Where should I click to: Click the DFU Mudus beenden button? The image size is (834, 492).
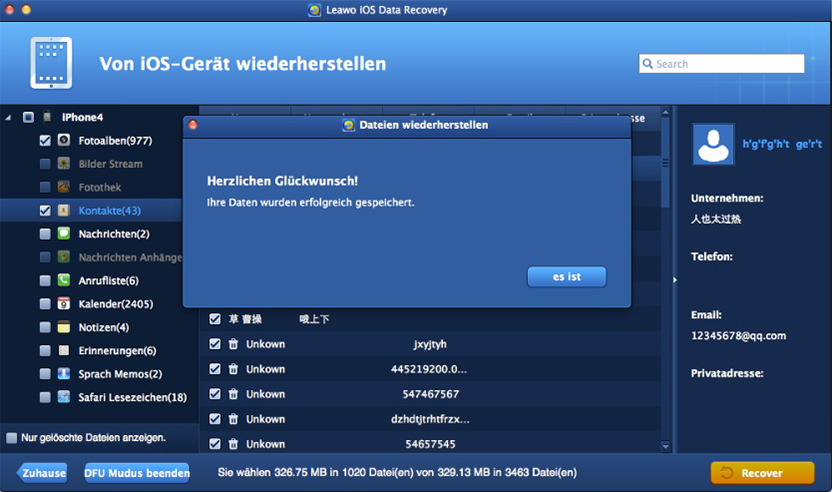137,473
